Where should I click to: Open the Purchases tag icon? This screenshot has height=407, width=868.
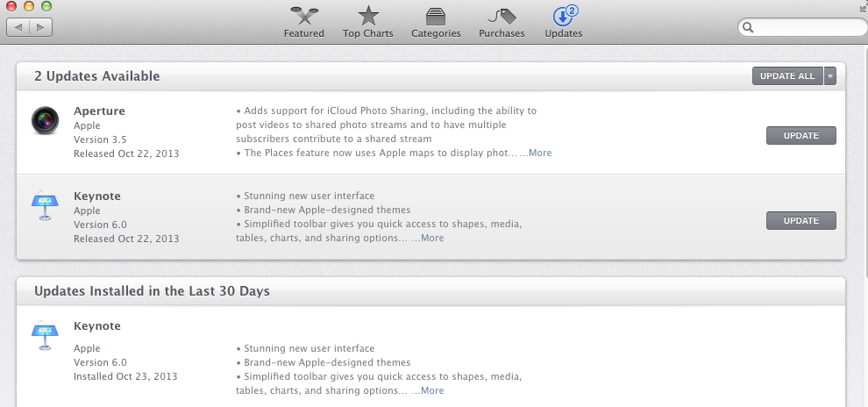(502, 16)
